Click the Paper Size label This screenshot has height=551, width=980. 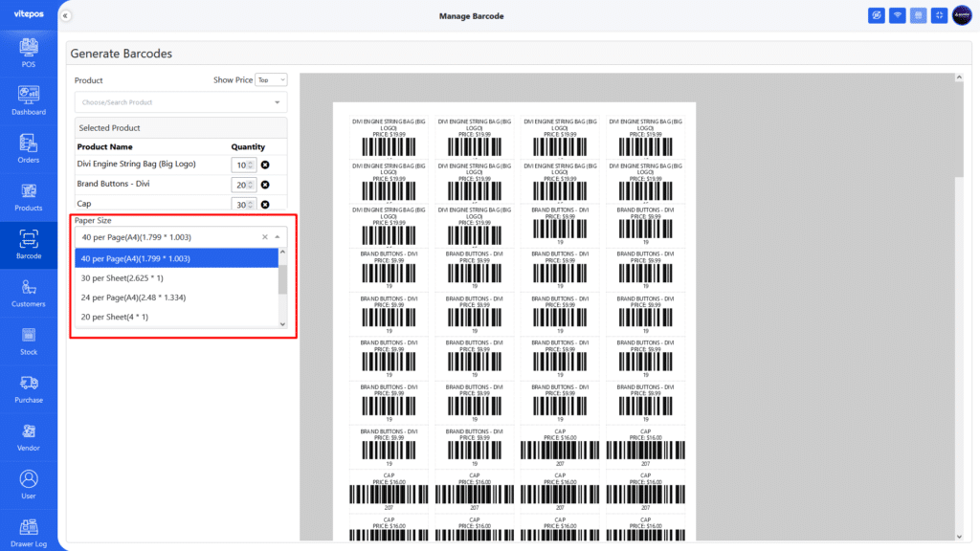point(93,221)
